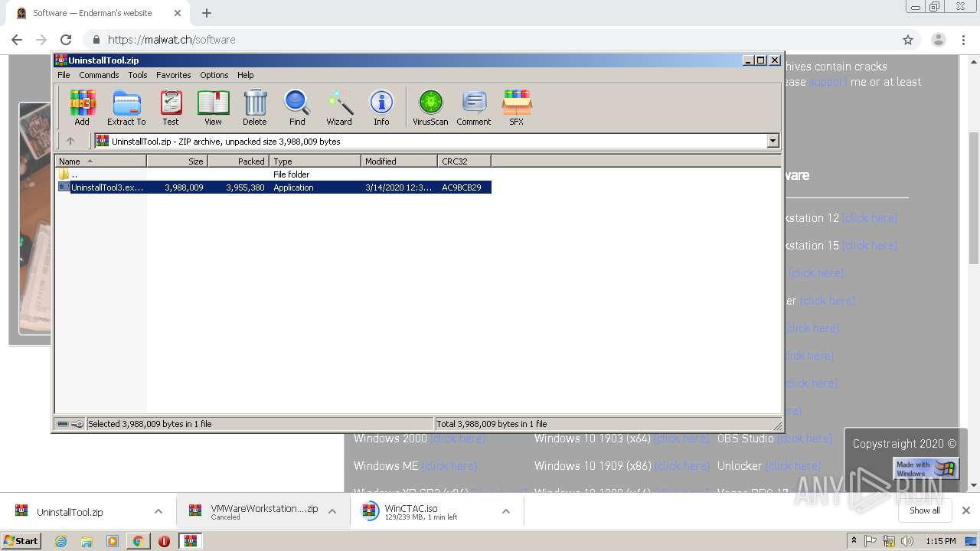980x551 pixels.
Task: Click the 'support' link on webpage
Action: click(828, 82)
